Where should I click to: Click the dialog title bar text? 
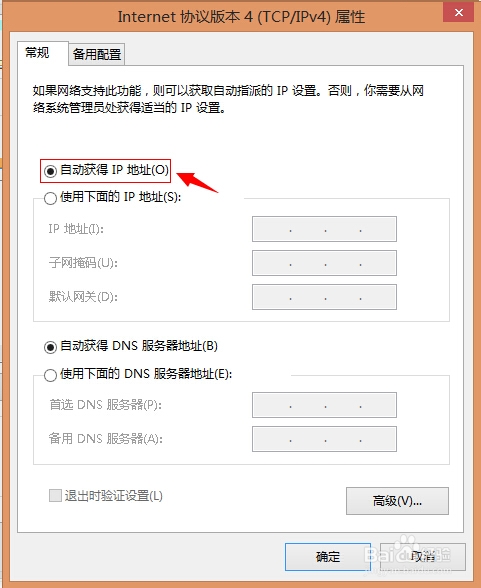241,17
